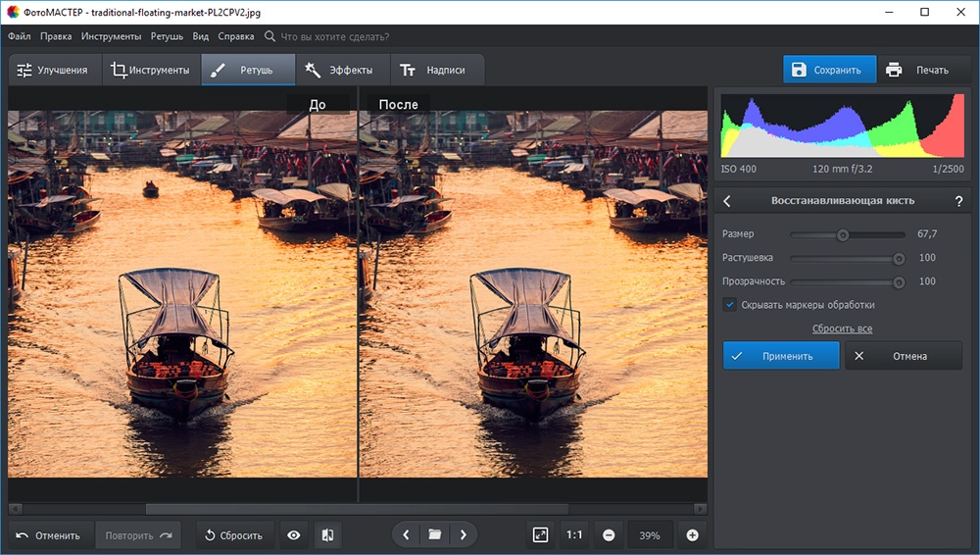Switch to the Эффекты tab
980x555 pixels.
point(342,70)
